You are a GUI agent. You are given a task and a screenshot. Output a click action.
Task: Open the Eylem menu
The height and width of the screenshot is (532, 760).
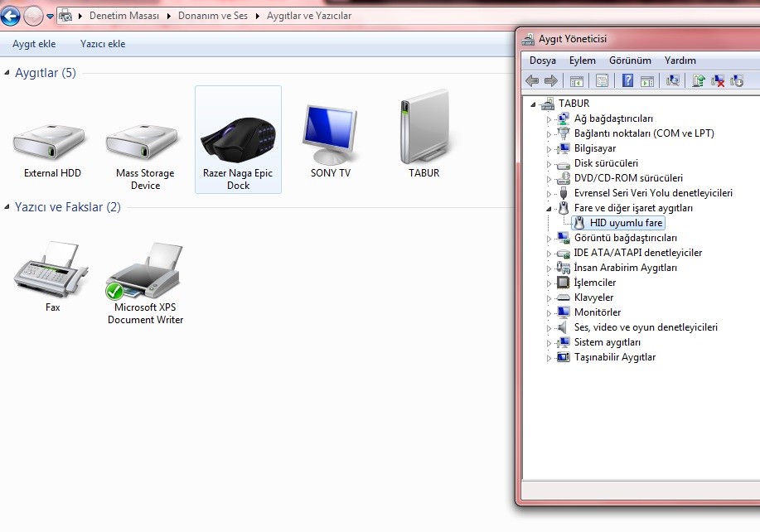(582, 60)
